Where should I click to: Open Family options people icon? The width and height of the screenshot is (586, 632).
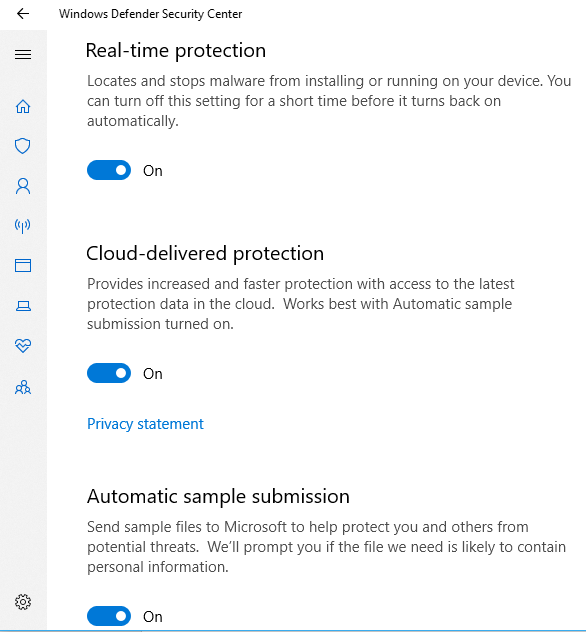23,387
